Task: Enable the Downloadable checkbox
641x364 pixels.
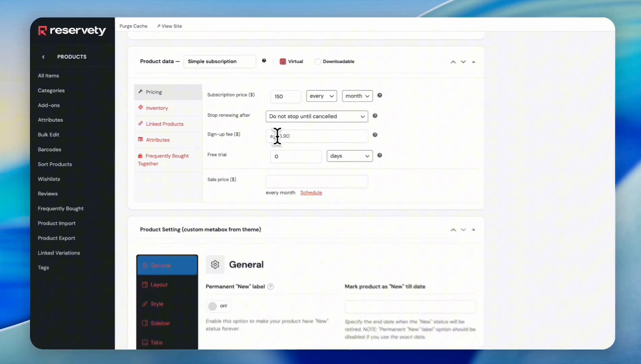Action: tap(317, 62)
